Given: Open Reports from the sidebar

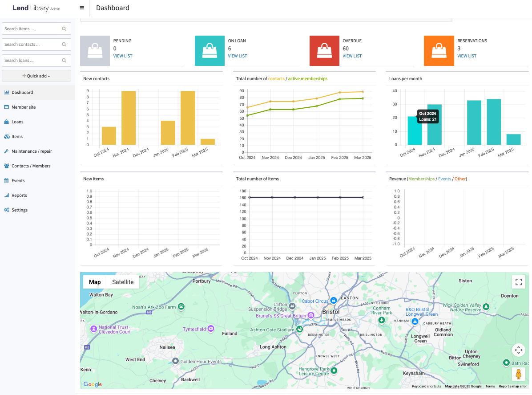Looking at the screenshot, I should click(19, 195).
